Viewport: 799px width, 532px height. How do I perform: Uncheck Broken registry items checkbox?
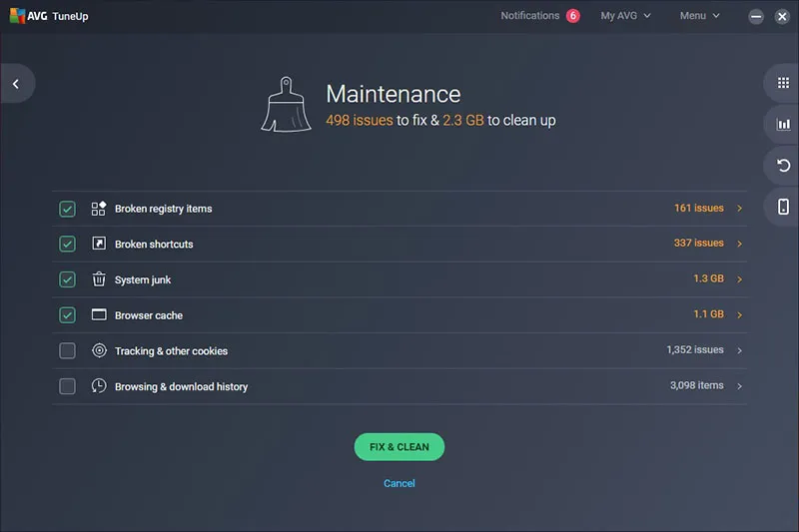pos(67,209)
